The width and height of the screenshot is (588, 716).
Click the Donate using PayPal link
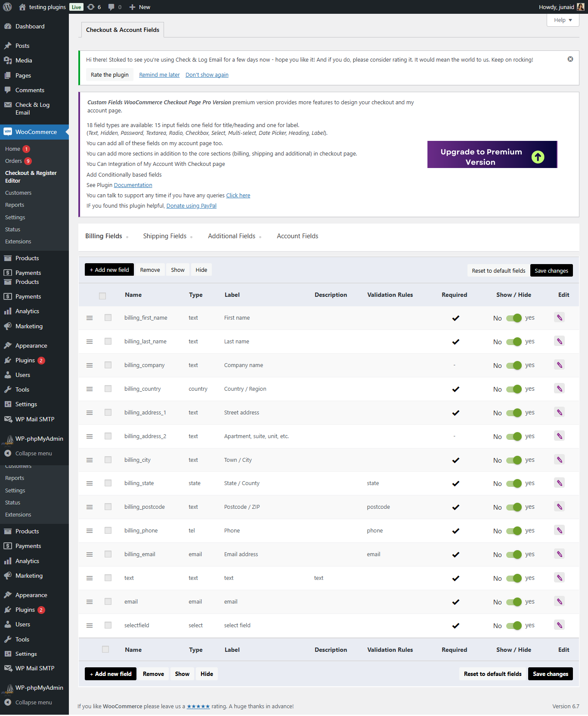[192, 205]
